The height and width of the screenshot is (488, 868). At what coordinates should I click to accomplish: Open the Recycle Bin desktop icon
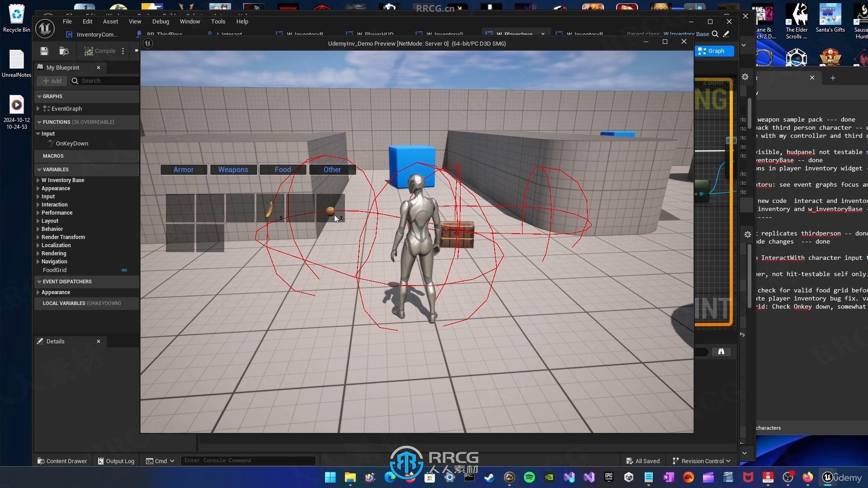pyautogui.click(x=17, y=18)
